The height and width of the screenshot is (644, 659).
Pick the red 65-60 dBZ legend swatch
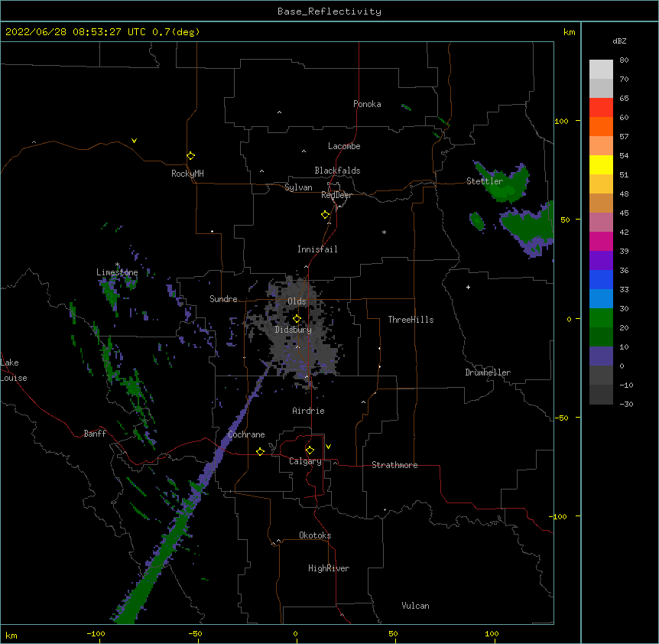tap(601, 108)
